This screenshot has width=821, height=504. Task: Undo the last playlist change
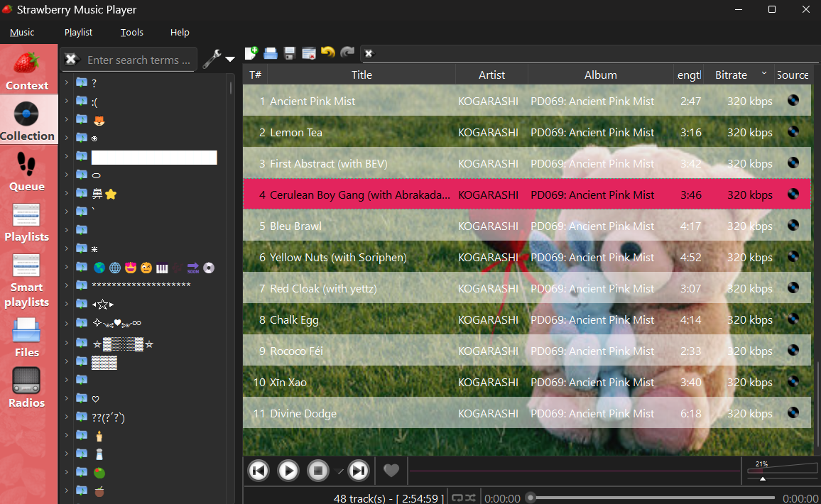[x=328, y=53]
